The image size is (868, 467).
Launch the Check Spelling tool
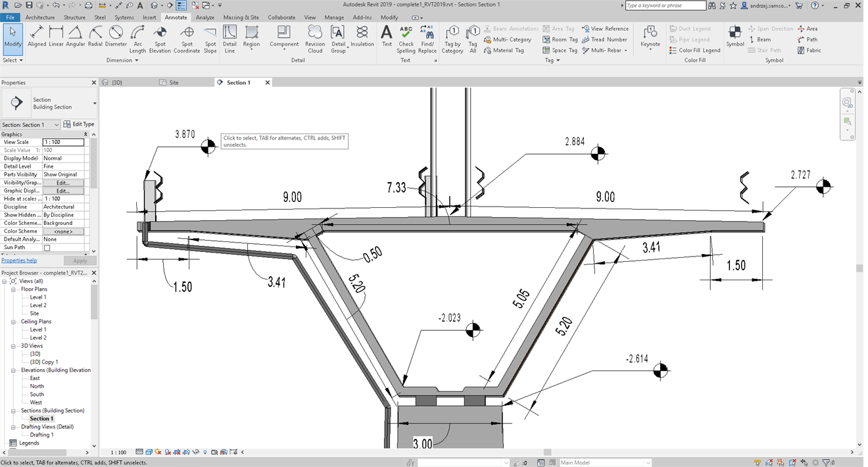406,37
